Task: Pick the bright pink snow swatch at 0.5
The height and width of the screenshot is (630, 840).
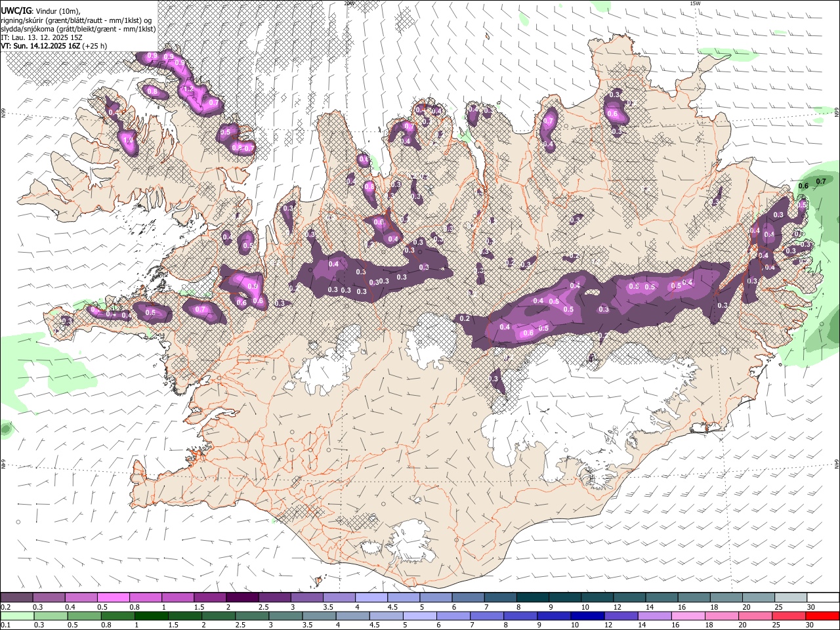Action: click(114, 598)
